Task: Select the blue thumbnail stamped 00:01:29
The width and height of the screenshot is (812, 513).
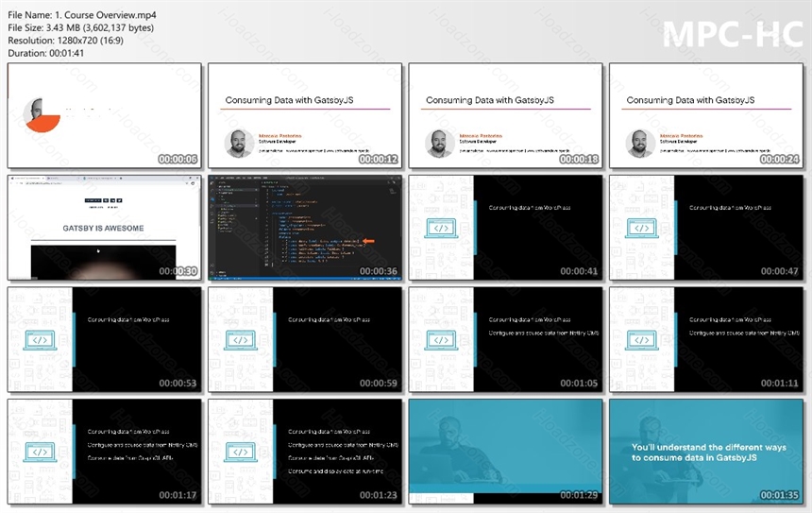Action: coord(505,452)
